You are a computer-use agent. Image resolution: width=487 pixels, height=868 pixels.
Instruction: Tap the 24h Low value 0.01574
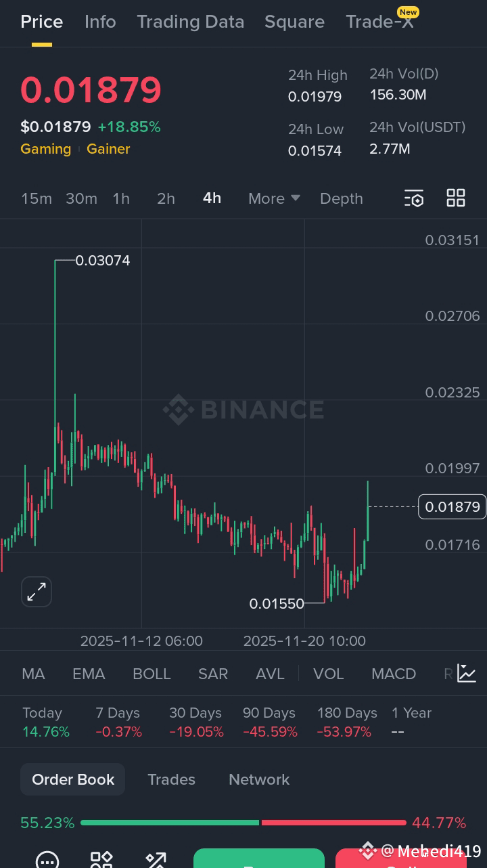(315, 150)
